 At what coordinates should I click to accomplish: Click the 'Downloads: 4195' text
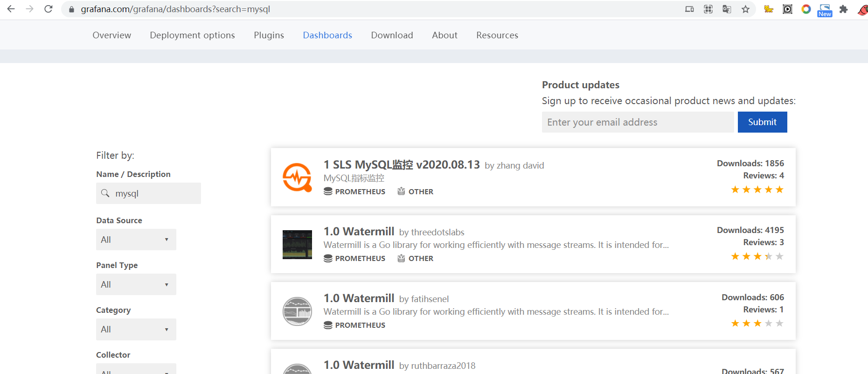(750, 230)
